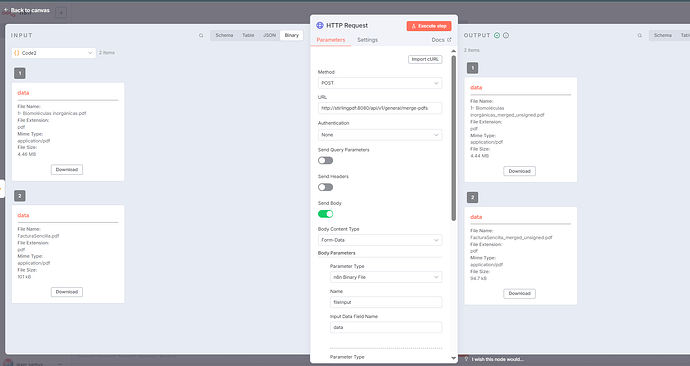The height and width of the screenshot is (366, 690).
Task: Click the Back to canvas link
Action: pos(27,10)
